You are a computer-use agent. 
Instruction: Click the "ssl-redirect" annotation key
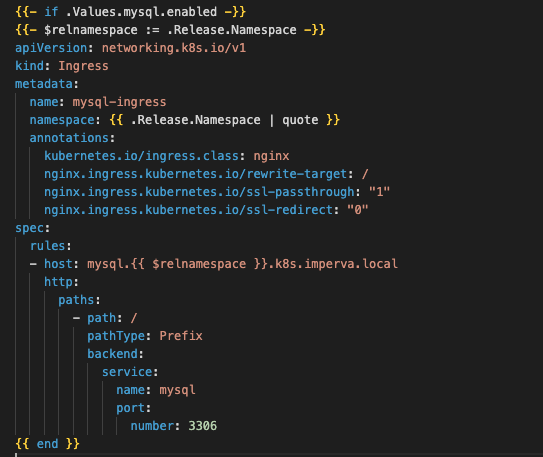(188, 210)
